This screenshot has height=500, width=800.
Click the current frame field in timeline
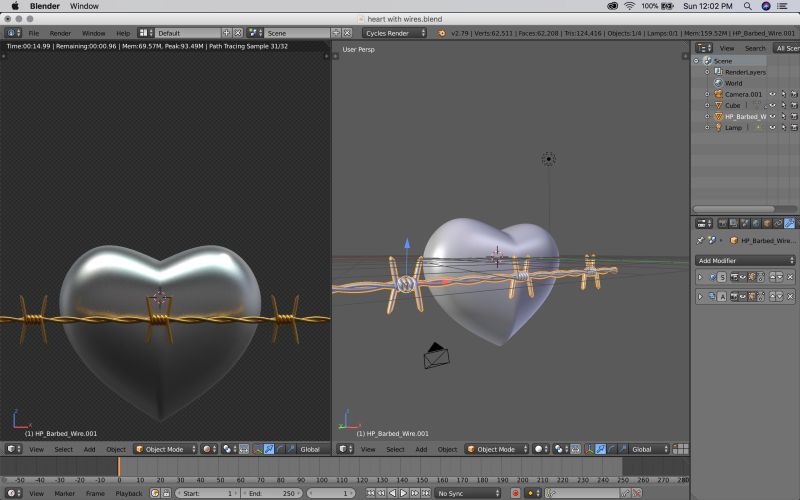pyautogui.click(x=332, y=493)
